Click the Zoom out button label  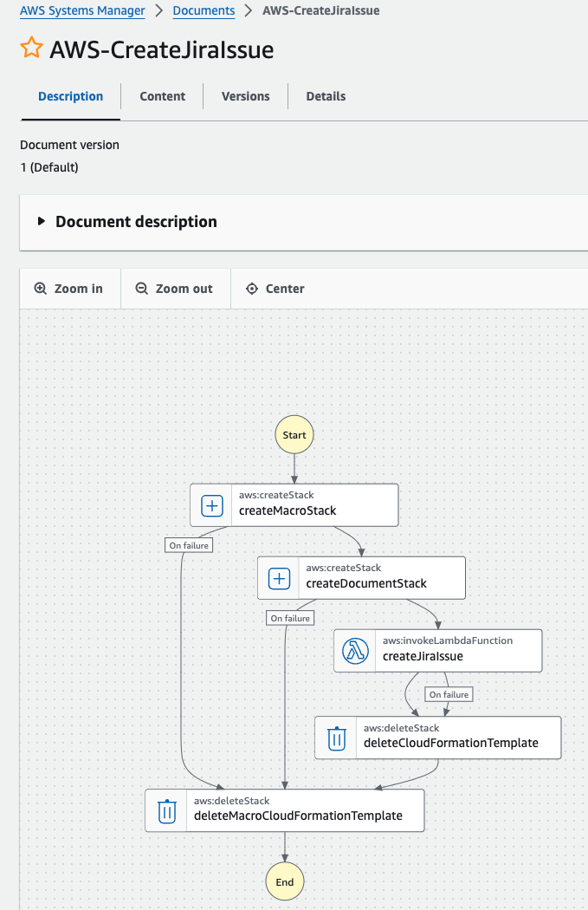[x=184, y=289]
